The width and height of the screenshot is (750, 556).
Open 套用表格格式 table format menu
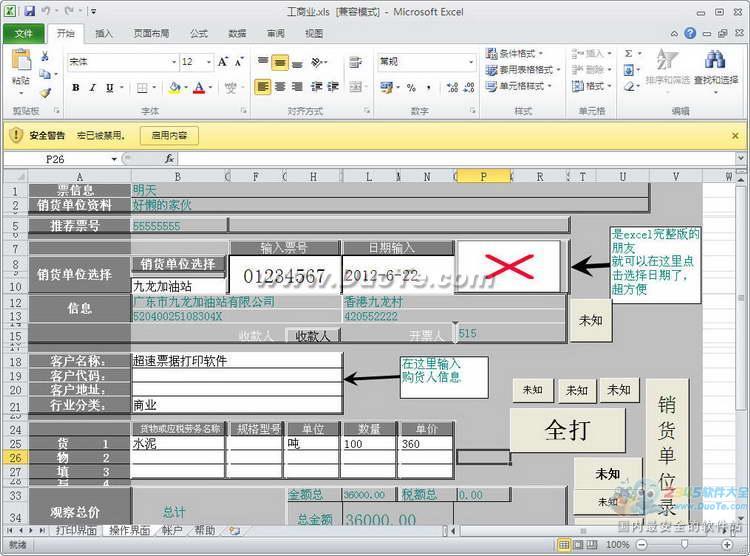point(522,70)
